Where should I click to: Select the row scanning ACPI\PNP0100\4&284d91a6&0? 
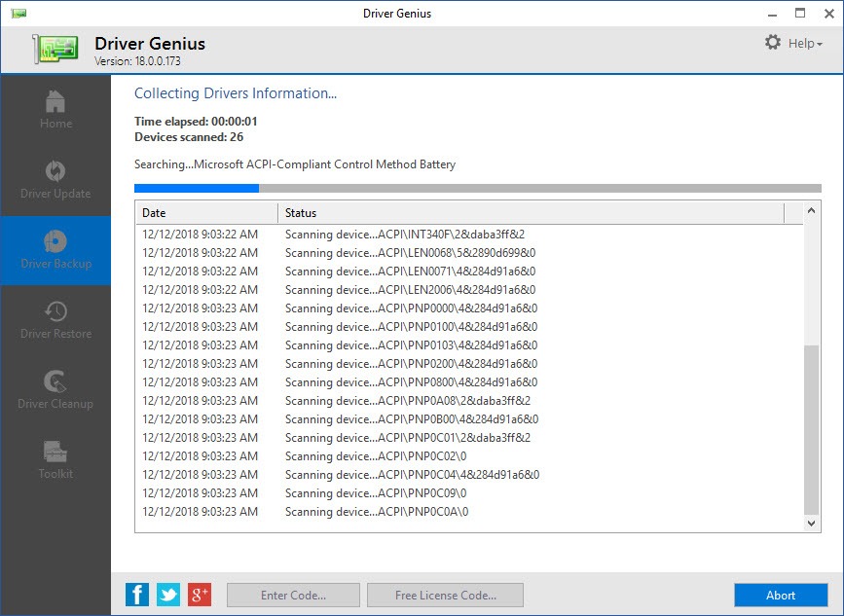[x=469, y=327]
